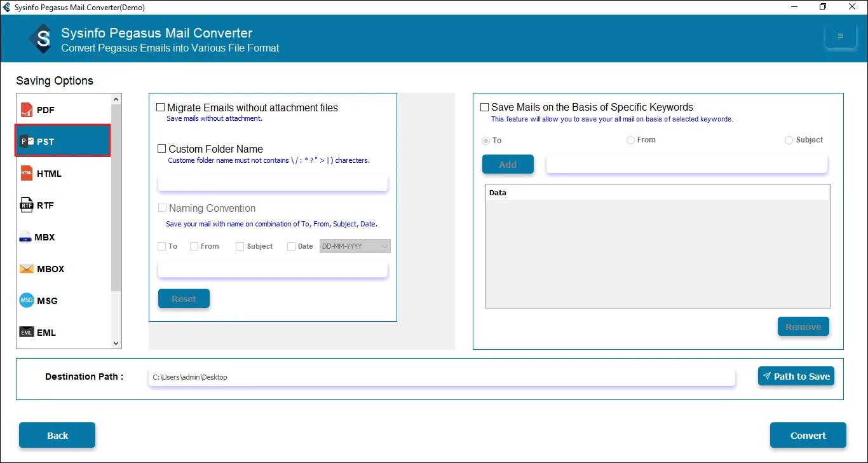Click the MBOX envelope icon

[x=26, y=269]
